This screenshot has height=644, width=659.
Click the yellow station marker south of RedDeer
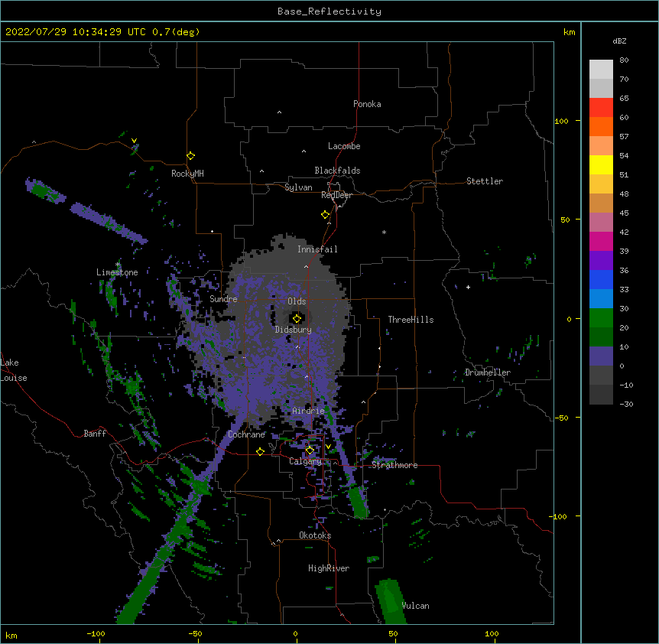click(326, 215)
